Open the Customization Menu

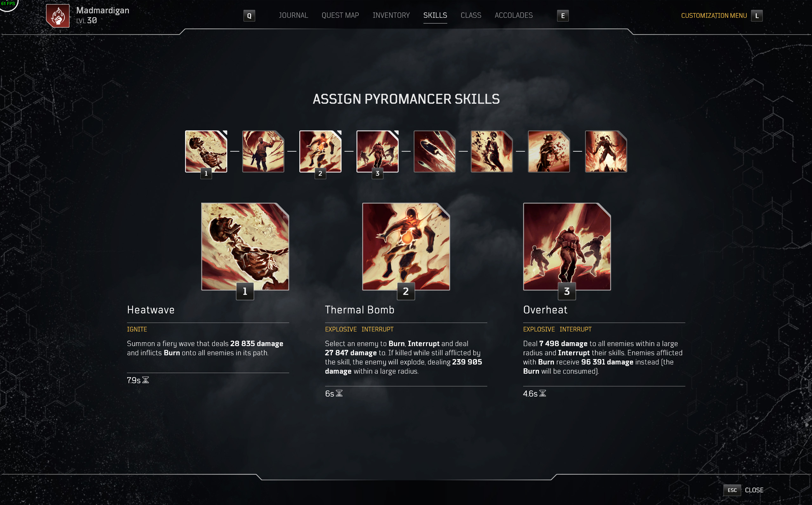coord(722,16)
